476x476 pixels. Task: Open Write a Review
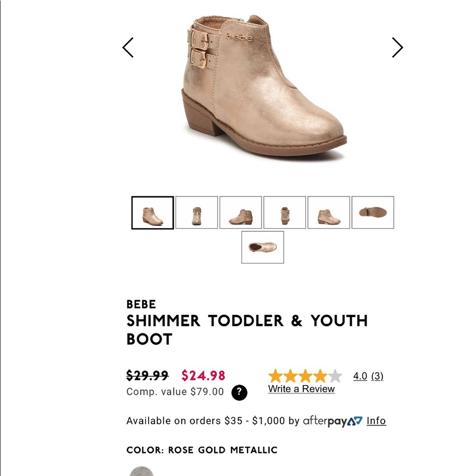pyautogui.click(x=301, y=389)
